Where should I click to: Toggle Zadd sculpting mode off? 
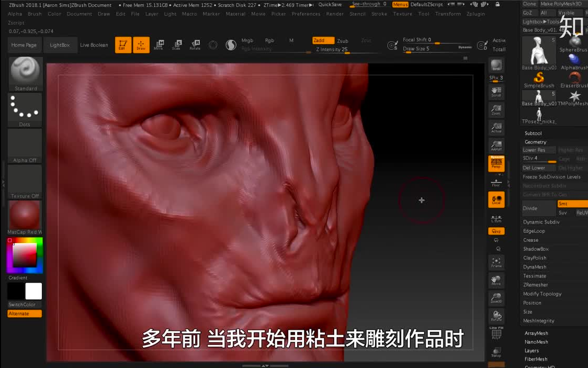[323, 39]
